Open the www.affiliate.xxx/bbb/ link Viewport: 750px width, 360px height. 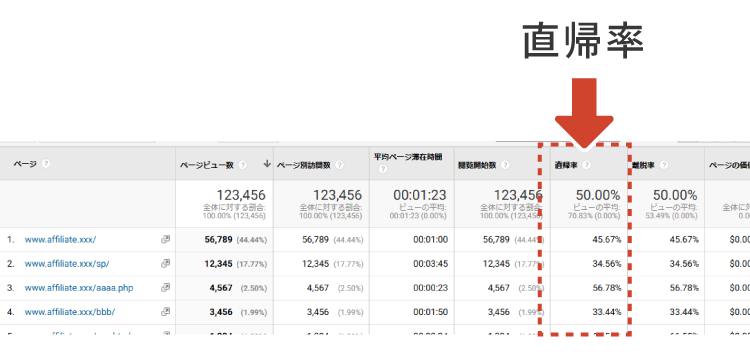coord(70,312)
